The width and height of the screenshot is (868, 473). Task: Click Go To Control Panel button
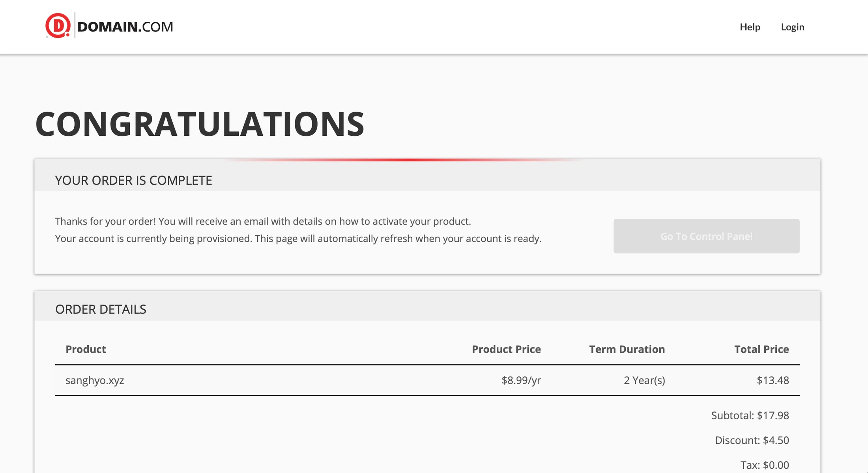706,236
